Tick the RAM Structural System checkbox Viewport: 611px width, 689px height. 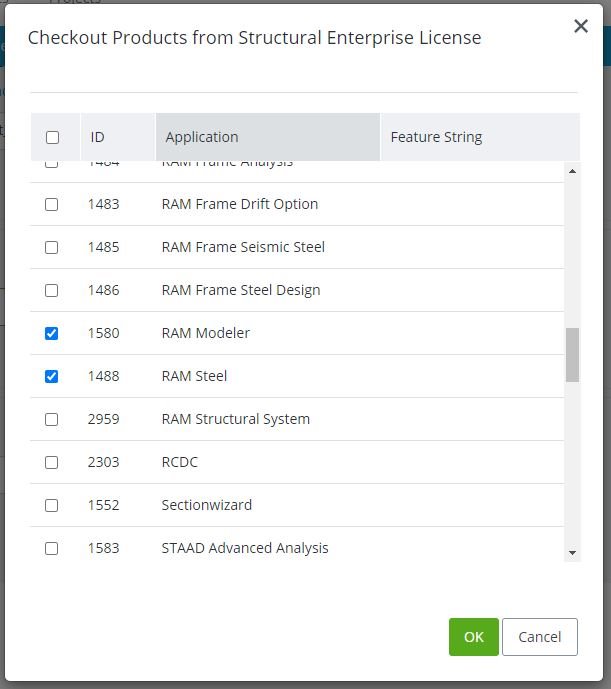coord(52,419)
